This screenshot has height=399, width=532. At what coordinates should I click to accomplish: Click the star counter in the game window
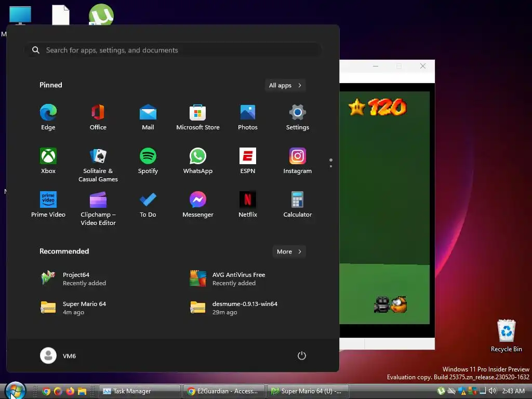[377, 107]
